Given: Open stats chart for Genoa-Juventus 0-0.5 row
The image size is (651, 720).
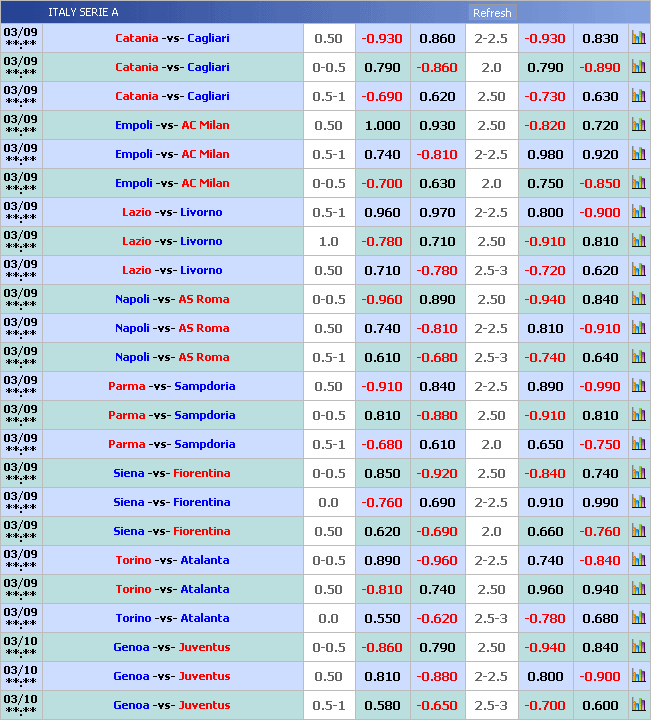Looking at the screenshot, I should pos(639,647).
